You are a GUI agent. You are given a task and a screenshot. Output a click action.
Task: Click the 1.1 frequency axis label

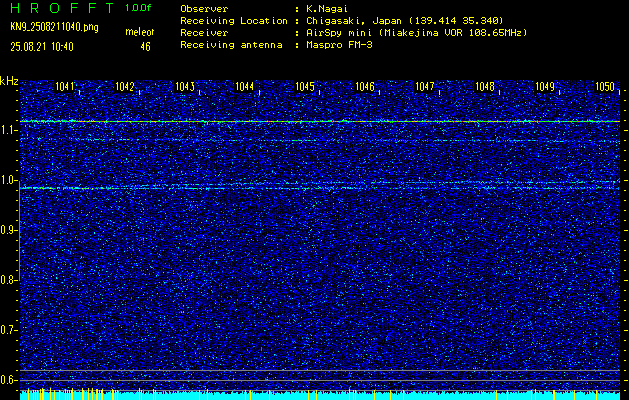click(7, 130)
